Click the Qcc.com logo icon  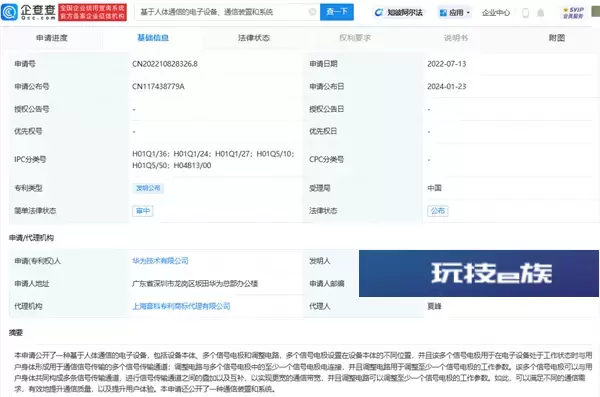coord(9,12)
